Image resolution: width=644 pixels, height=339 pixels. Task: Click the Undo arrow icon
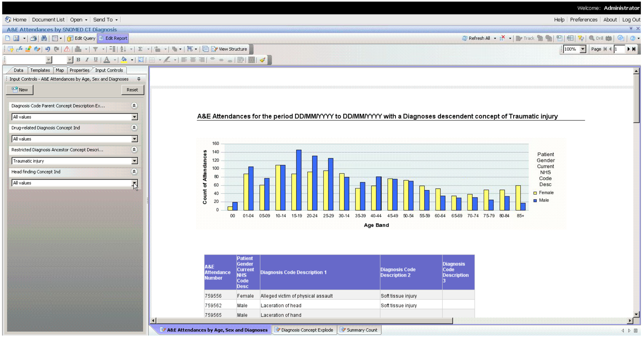click(48, 49)
